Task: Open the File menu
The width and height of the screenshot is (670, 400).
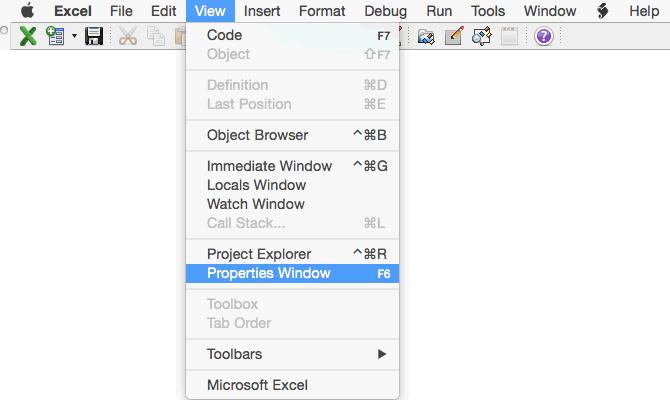Action: point(121,11)
